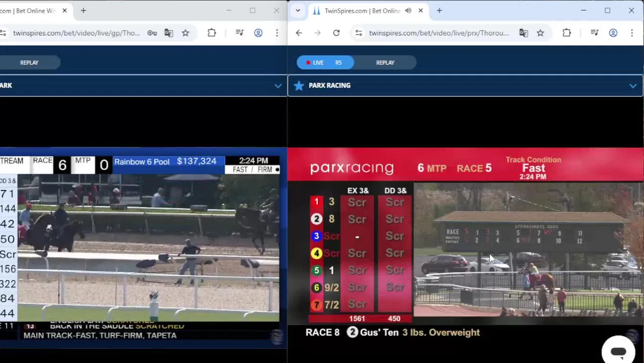Click the Rainbow 6 Pool $137,324 text
Viewport: 644px width, 363px height.
coord(165,161)
